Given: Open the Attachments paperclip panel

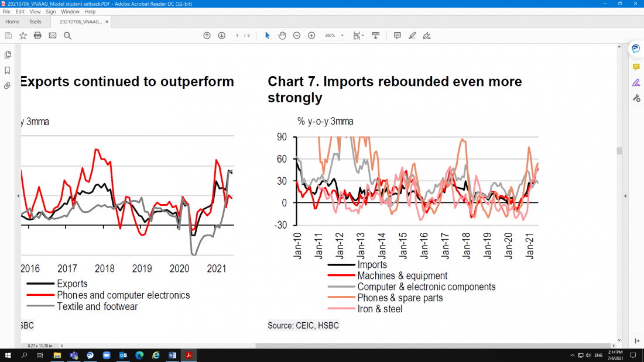Looking at the screenshot, I should pos(8,86).
